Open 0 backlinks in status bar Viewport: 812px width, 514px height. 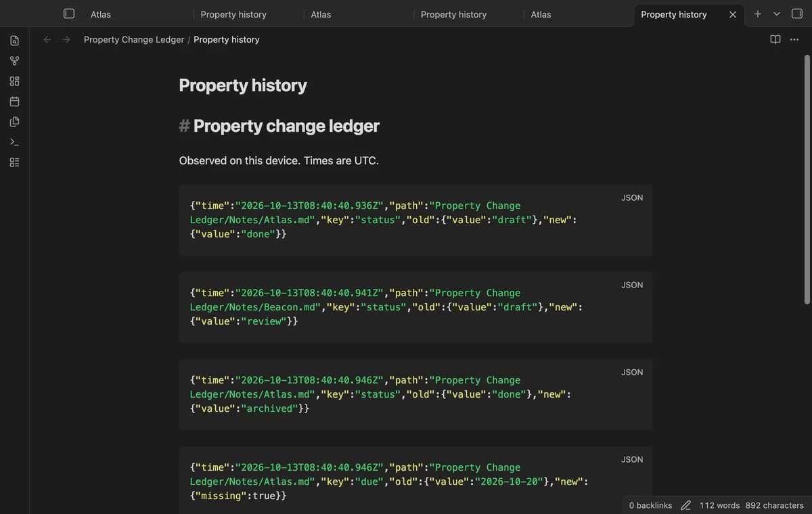coord(650,505)
